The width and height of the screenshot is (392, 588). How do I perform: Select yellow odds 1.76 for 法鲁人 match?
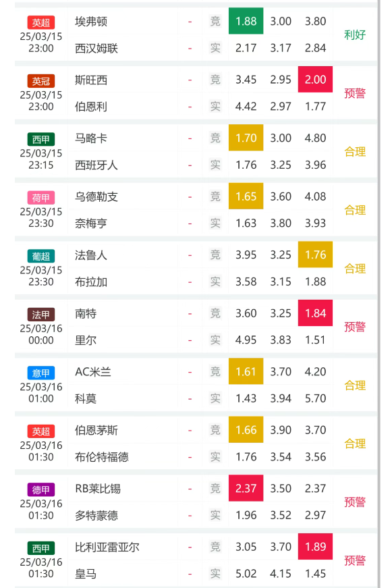[315, 255]
